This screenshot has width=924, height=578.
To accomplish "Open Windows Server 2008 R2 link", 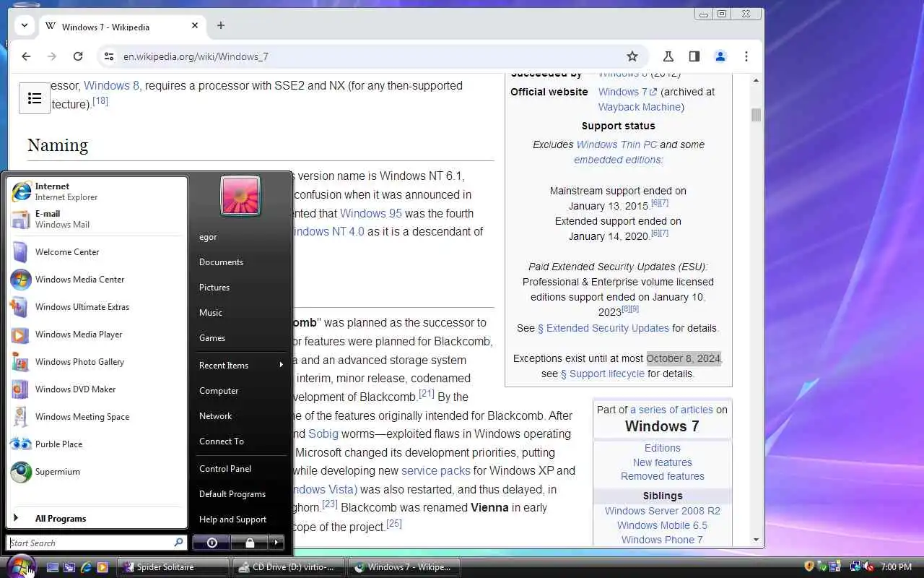I will (663, 511).
